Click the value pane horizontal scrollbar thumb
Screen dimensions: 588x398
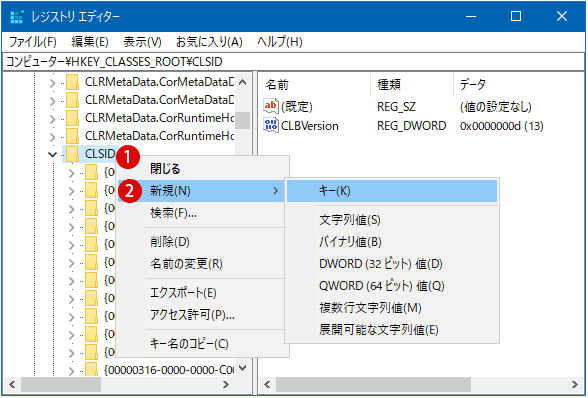pyautogui.click(x=373, y=384)
